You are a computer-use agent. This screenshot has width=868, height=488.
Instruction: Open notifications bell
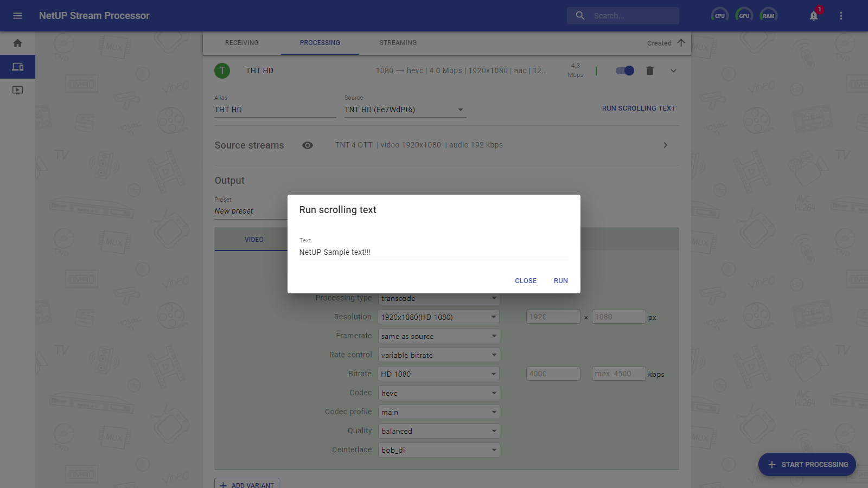tap(814, 16)
